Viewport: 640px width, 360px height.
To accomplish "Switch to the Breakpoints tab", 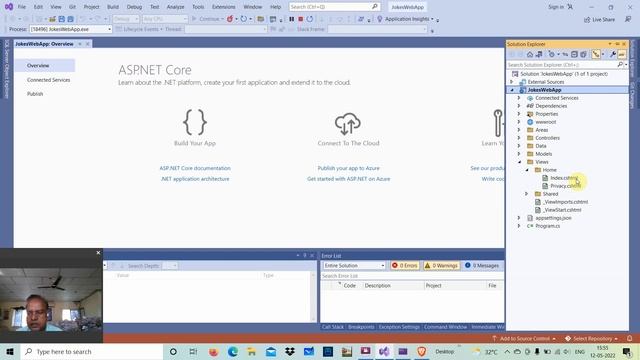I will click(x=361, y=327).
